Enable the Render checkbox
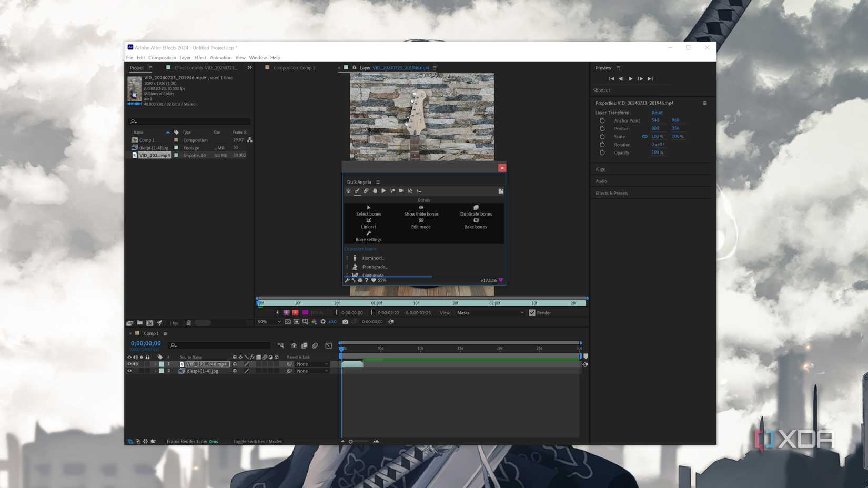This screenshot has height=488, width=868. pos(532,312)
